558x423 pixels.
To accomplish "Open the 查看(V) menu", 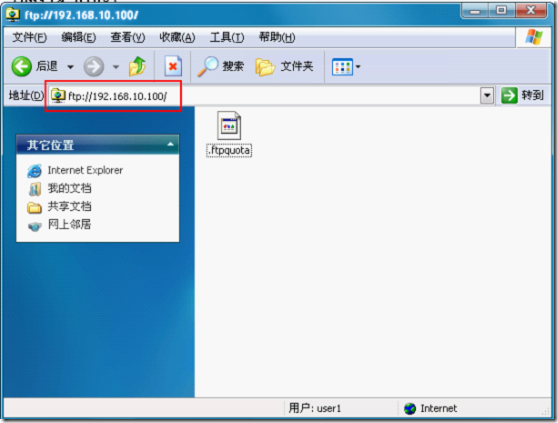I will click(x=128, y=37).
